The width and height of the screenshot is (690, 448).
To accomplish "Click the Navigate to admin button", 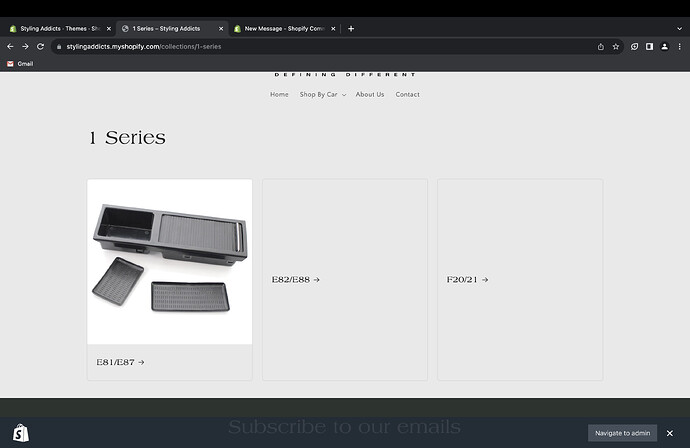I will pyautogui.click(x=622, y=433).
